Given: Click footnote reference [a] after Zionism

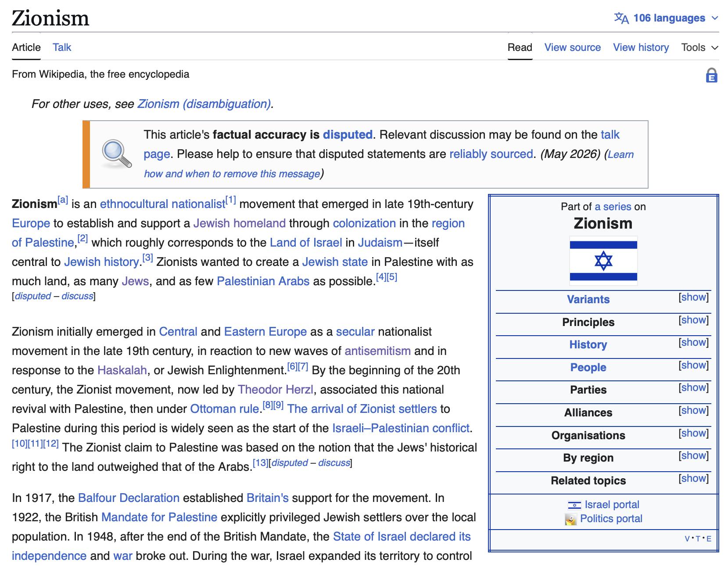Looking at the screenshot, I should point(63,201).
